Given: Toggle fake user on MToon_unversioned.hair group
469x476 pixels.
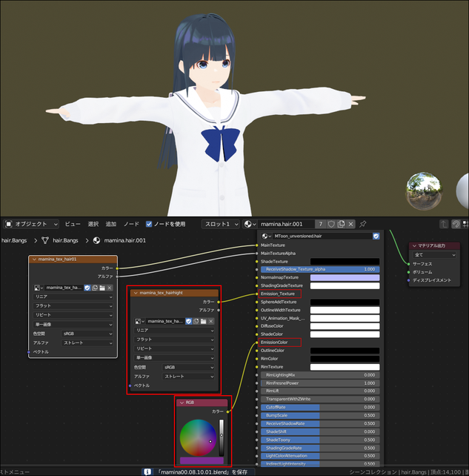Looking at the screenshot, I should (376, 237).
